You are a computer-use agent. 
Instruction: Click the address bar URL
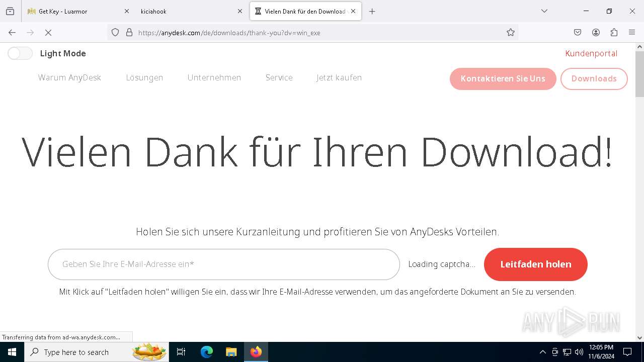229,33
